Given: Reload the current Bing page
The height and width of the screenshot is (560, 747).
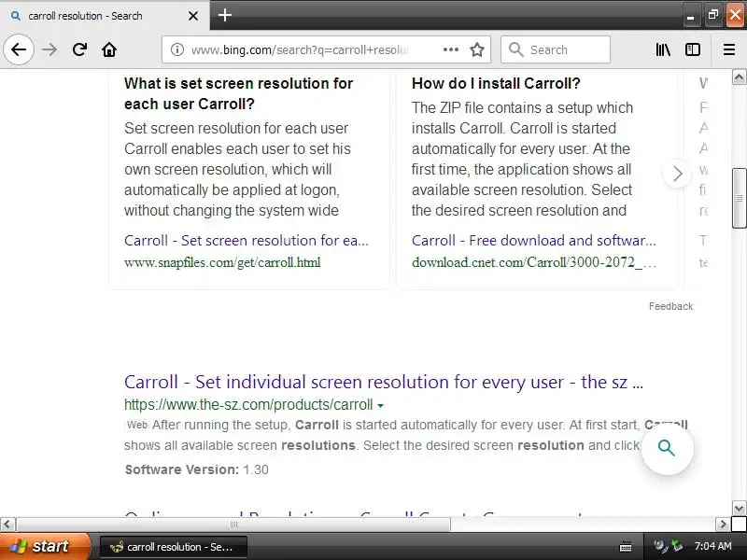Looking at the screenshot, I should pos(79,49).
